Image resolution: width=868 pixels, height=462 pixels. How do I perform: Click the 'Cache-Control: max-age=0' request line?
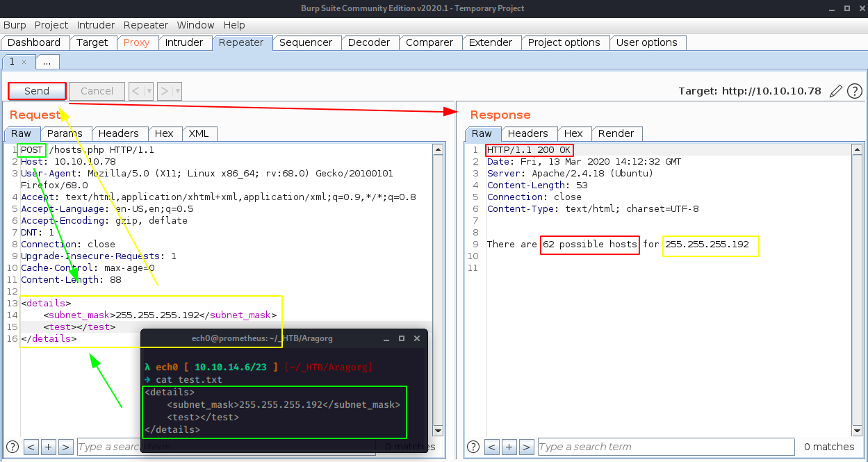coord(88,267)
